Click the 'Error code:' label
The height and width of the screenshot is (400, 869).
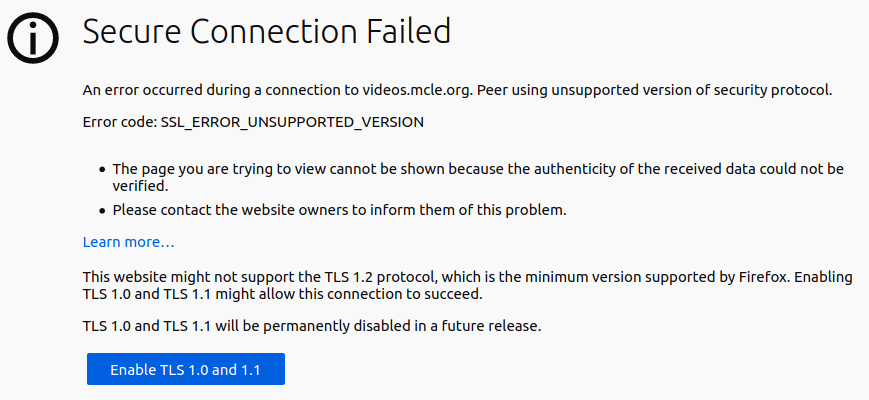120,122
